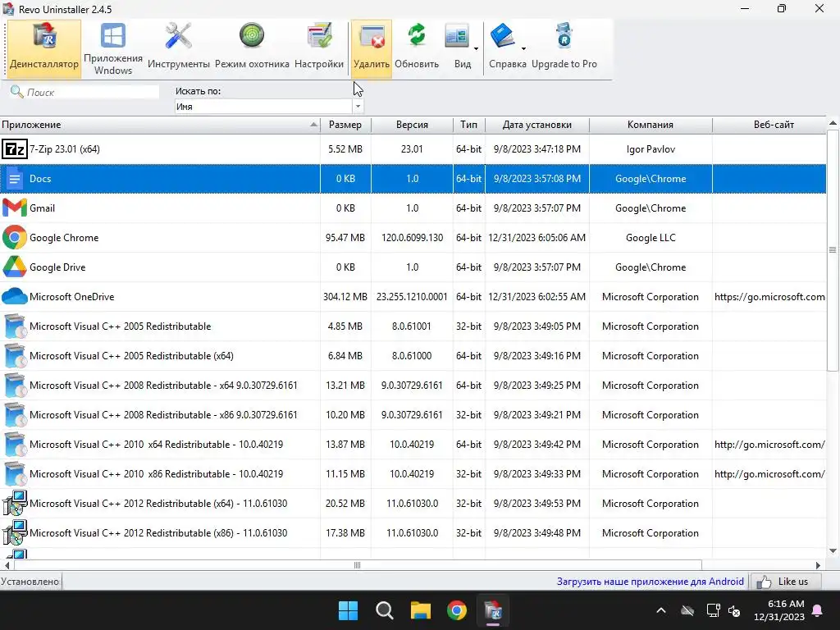
Task: Click the Вид view icon
Action: pos(457,36)
